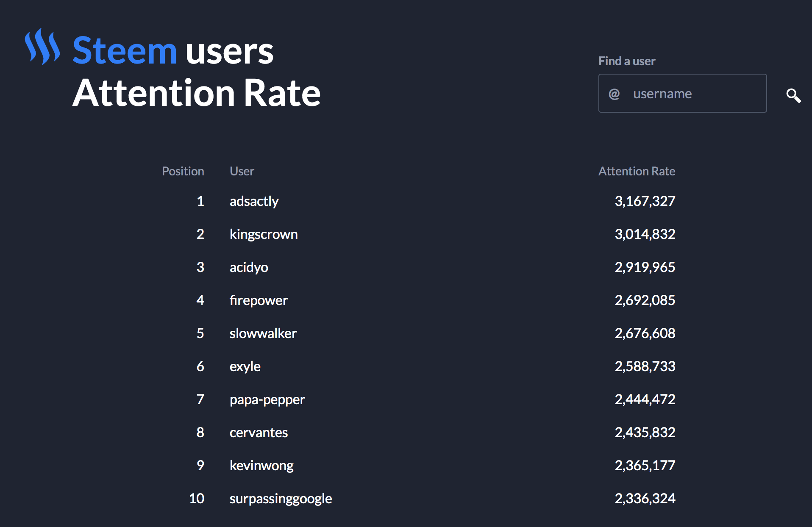
Task: Click position number 4 for firepower
Action: (200, 300)
